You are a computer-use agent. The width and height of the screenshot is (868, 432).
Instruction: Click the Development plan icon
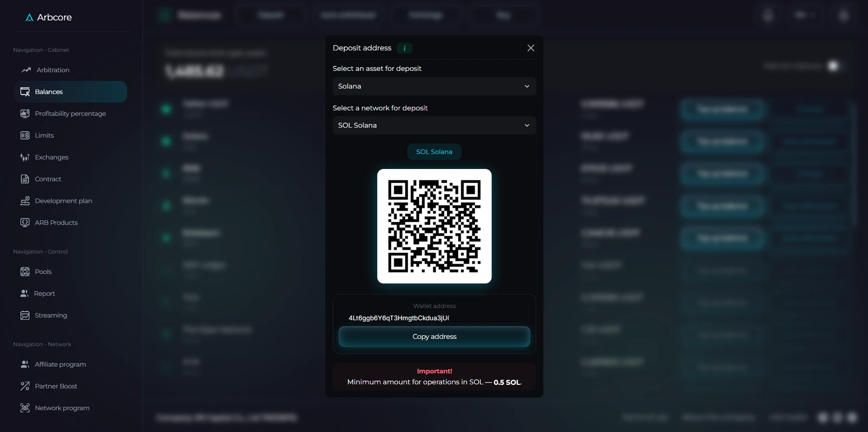pyautogui.click(x=25, y=201)
